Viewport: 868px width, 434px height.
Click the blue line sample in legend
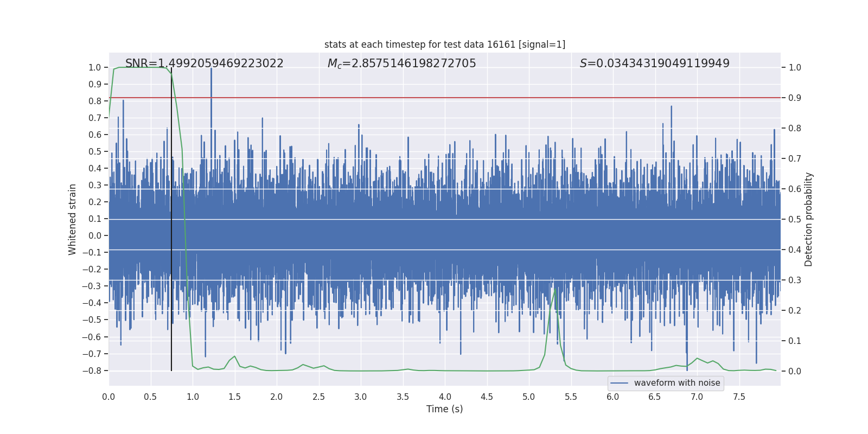tap(619, 383)
